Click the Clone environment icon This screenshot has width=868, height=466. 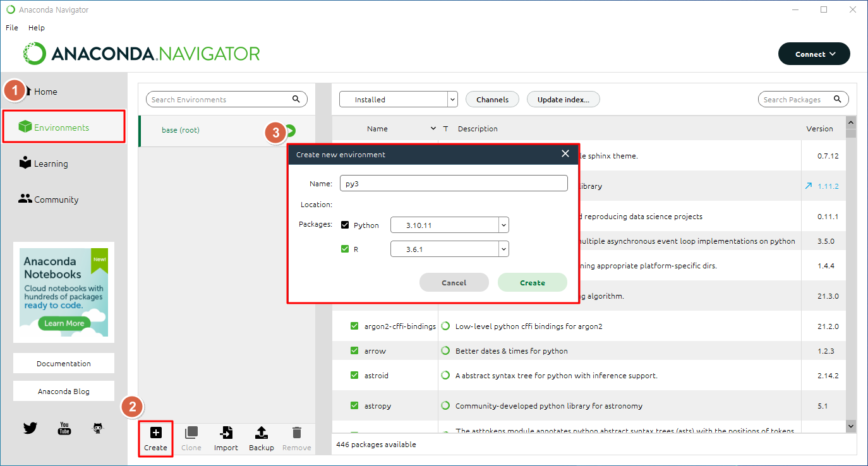click(x=191, y=433)
